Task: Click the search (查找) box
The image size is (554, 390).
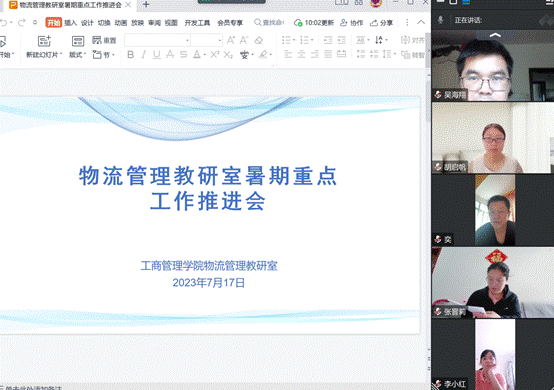Action: (x=269, y=23)
